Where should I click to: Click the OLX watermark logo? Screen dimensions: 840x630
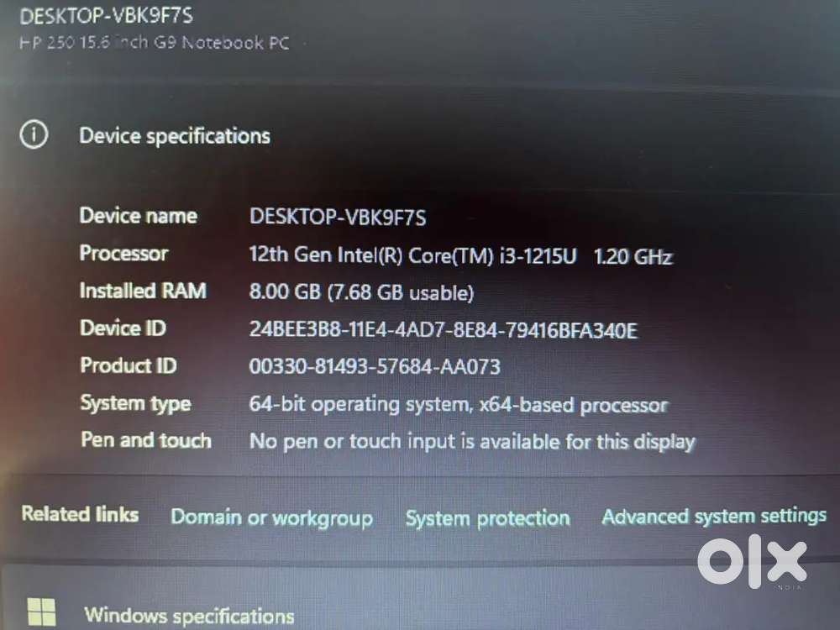752,561
